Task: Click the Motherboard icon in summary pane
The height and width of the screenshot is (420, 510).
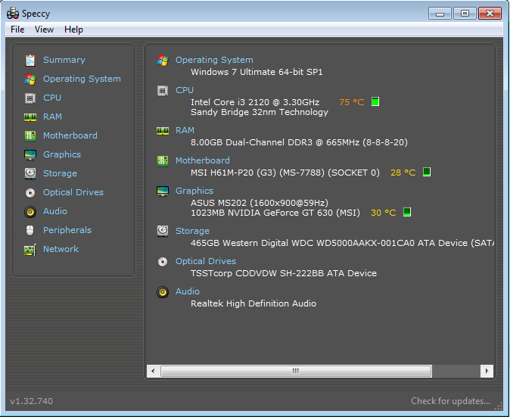Action: (x=163, y=160)
